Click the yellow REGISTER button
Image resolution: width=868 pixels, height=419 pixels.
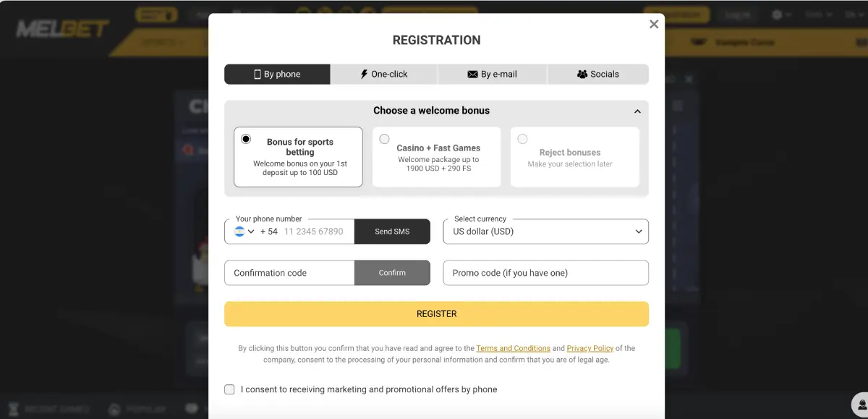click(436, 314)
